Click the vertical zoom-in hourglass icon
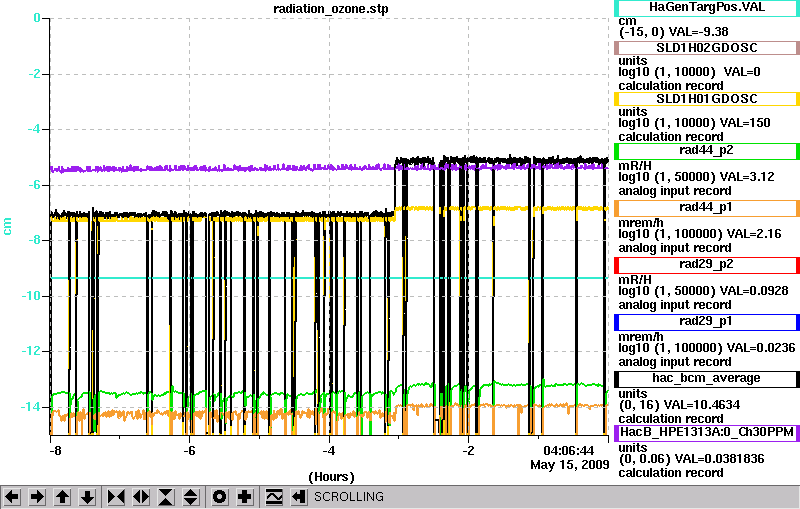800x509 pixels. click(x=166, y=497)
